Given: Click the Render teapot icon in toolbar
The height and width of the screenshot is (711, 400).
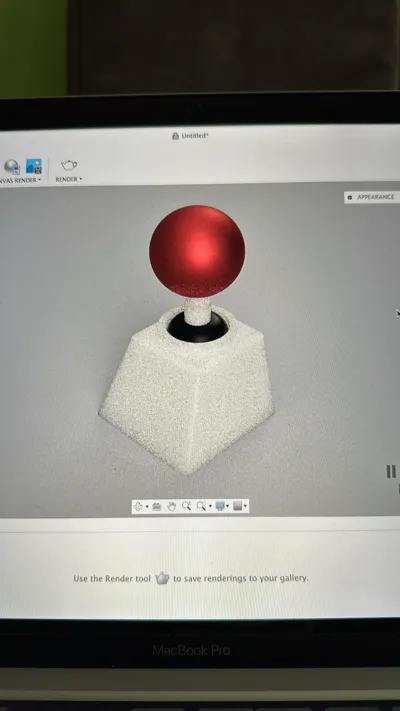Looking at the screenshot, I should pyautogui.click(x=69, y=165).
